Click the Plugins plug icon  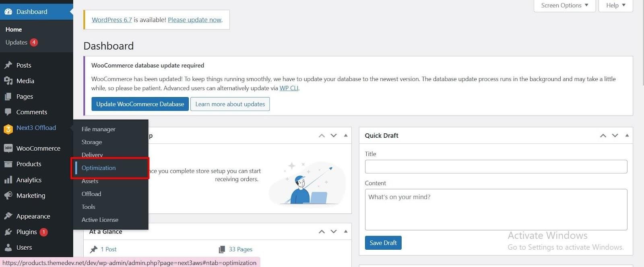[x=8, y=232]
